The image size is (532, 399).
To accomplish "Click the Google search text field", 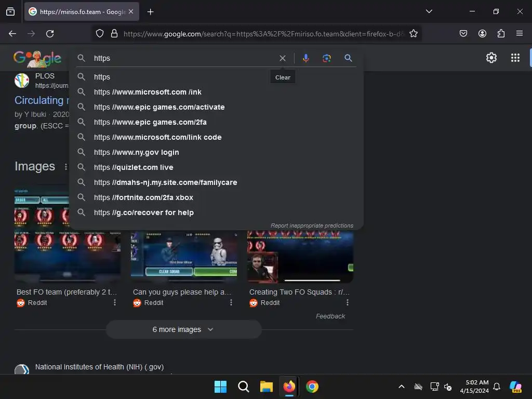I will coord(183,58).
